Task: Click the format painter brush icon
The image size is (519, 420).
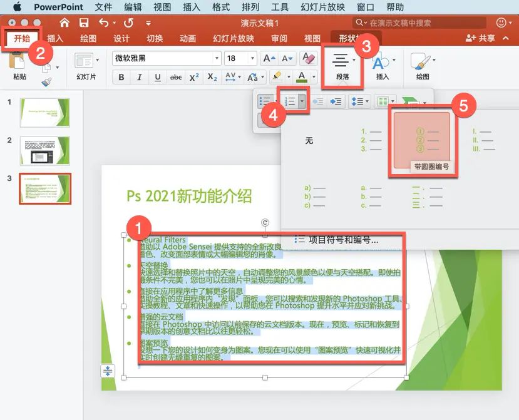Action: coord(47,82)
